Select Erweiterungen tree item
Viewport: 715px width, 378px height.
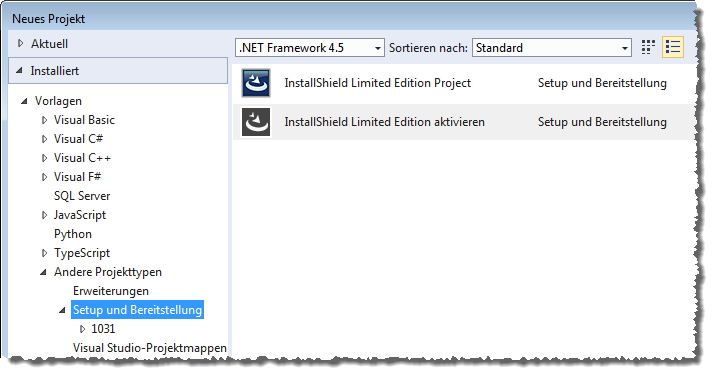point(111,291)
